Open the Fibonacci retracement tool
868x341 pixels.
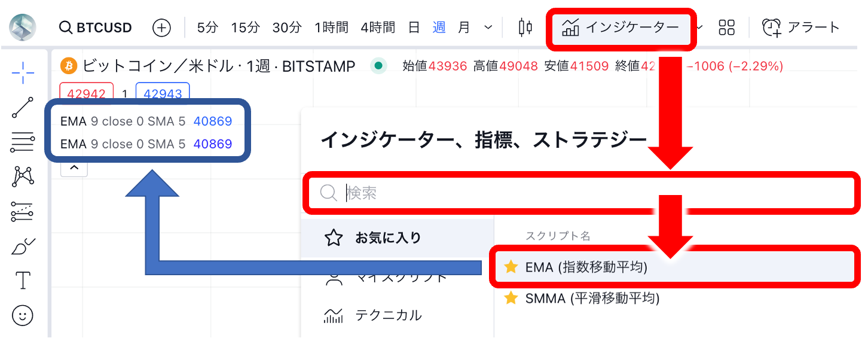23,142
